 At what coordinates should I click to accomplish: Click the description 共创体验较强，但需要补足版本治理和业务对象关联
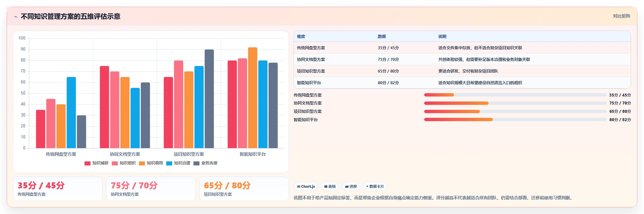click(484, 60)
